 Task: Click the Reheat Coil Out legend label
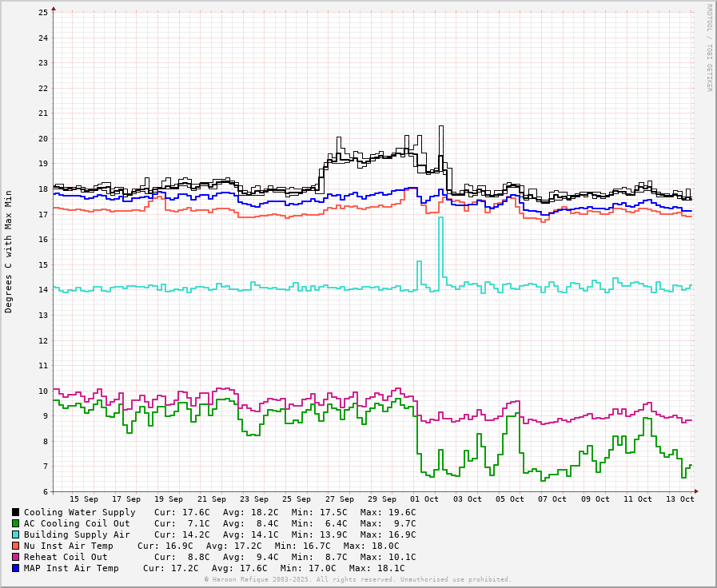tap(66, 557)
